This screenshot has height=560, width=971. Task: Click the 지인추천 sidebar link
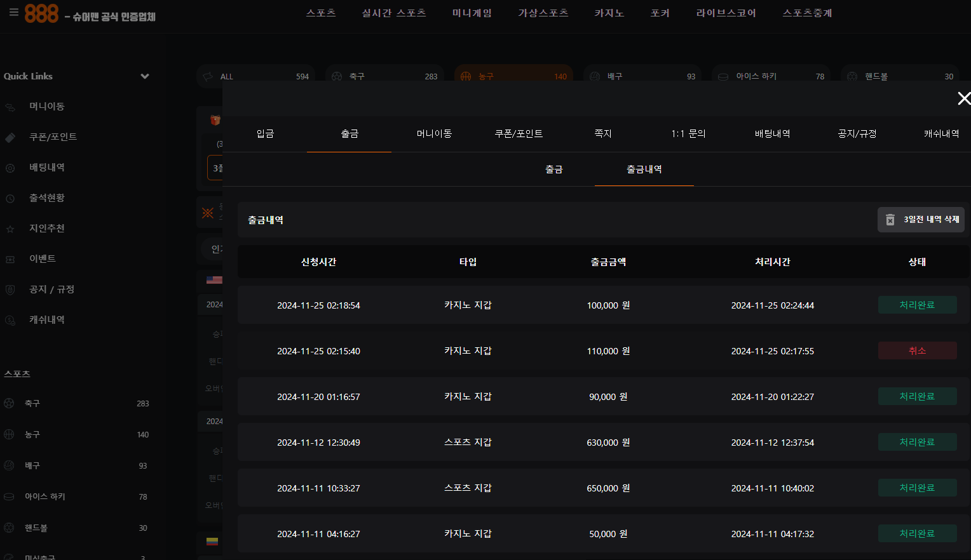[47, 229]
